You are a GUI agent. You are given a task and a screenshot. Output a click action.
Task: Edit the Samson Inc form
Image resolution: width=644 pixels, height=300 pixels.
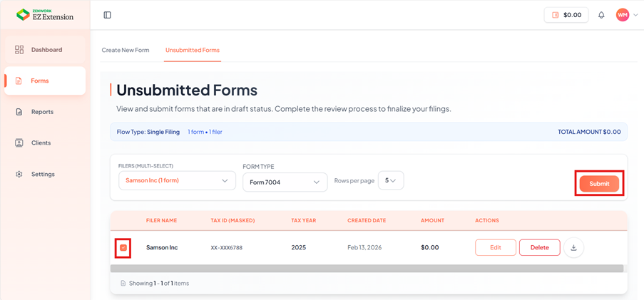pyautogui.click(x=496, y=247)
